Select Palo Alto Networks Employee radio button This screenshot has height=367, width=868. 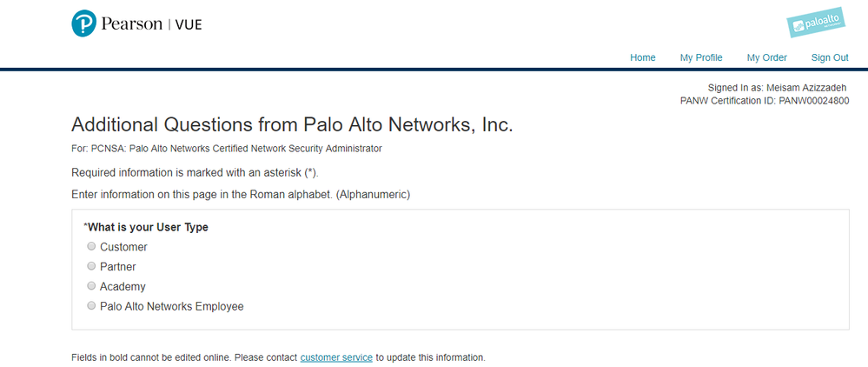(x=91, y=306)
